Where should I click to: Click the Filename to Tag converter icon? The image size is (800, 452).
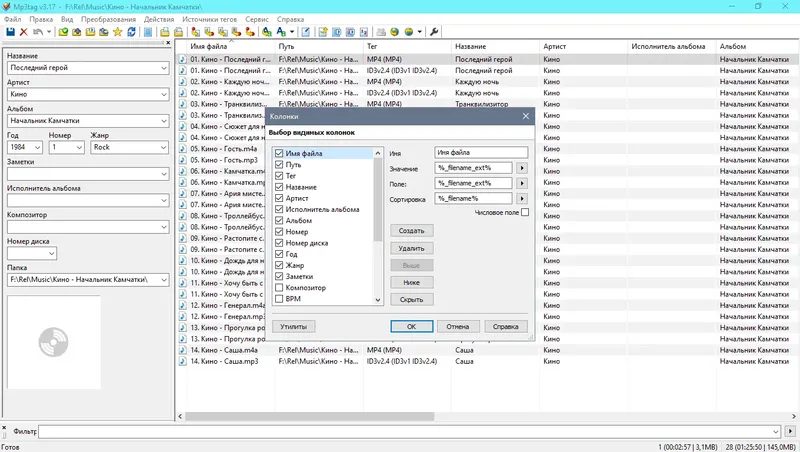(x=209, y=32)
